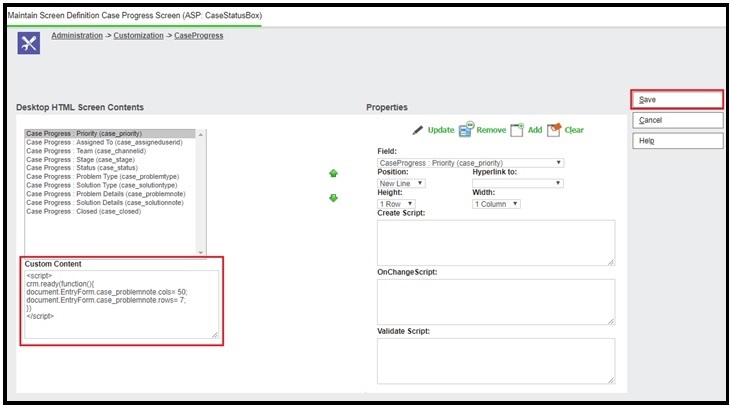The height and width of the screenshot is (405, 729).
Task: Open the Help button
Action: click(x=677, y=140)
